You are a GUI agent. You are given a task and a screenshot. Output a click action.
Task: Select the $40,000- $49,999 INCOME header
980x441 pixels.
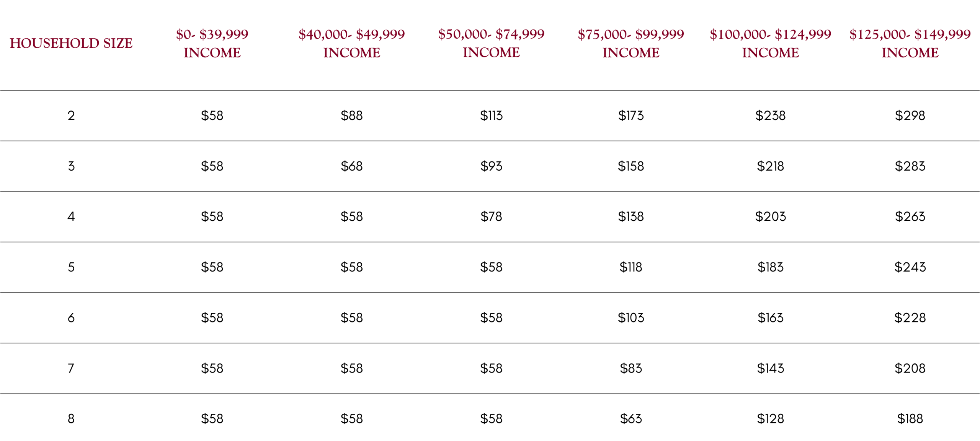[x=351, y=43]
